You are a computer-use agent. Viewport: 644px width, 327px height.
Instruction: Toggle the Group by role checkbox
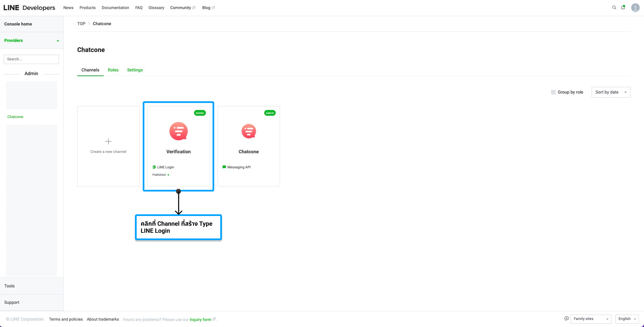click(553, 92)
